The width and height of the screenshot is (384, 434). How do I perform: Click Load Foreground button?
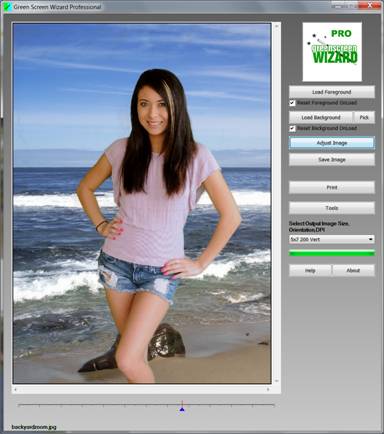pyautogui.click(x=332, y=92)
